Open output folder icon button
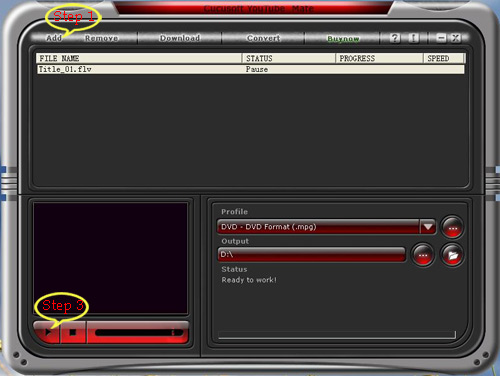500x376 pixels. click(x=452, y=255)
